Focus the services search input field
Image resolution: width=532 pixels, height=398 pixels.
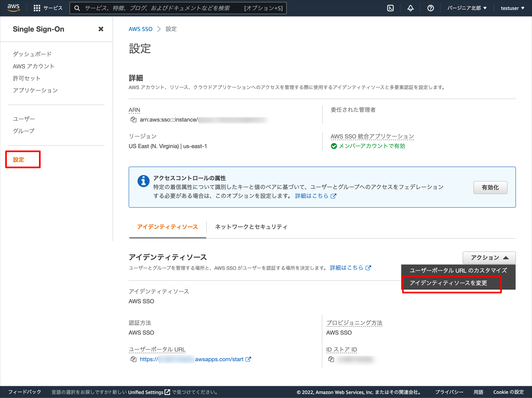178,8
